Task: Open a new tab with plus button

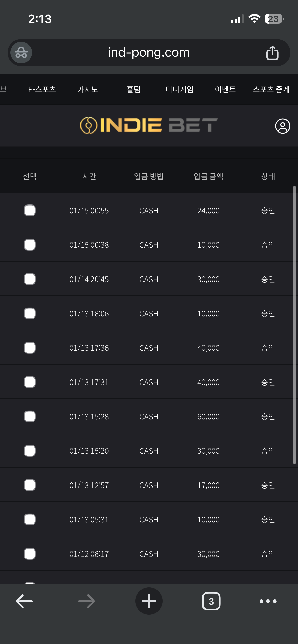Action: (x=149, y=601)
